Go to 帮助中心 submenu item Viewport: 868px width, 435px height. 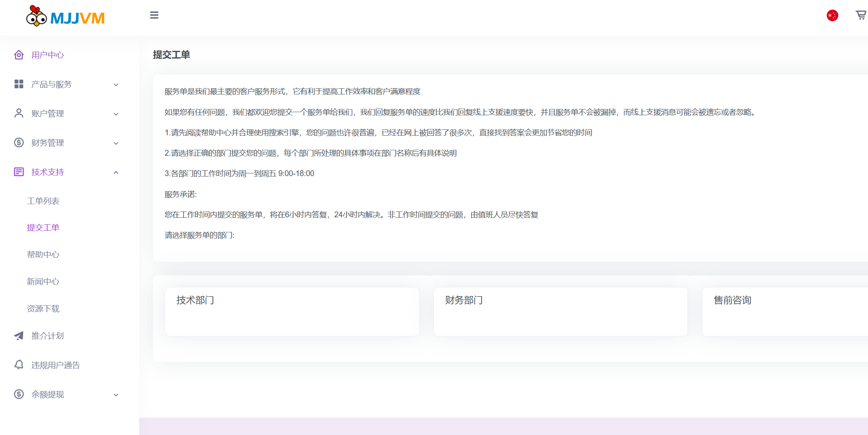pos(43,255)
